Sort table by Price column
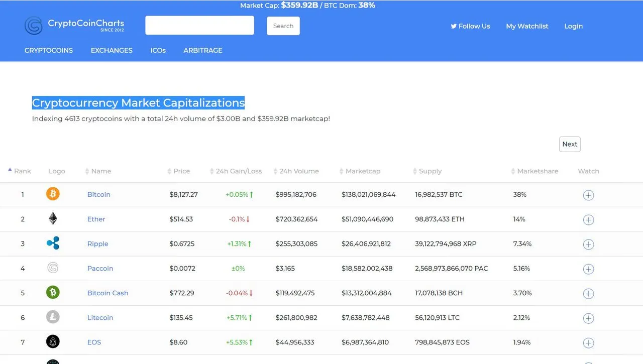The height and width of the screenshot is (364, 643). click(179, 171)
